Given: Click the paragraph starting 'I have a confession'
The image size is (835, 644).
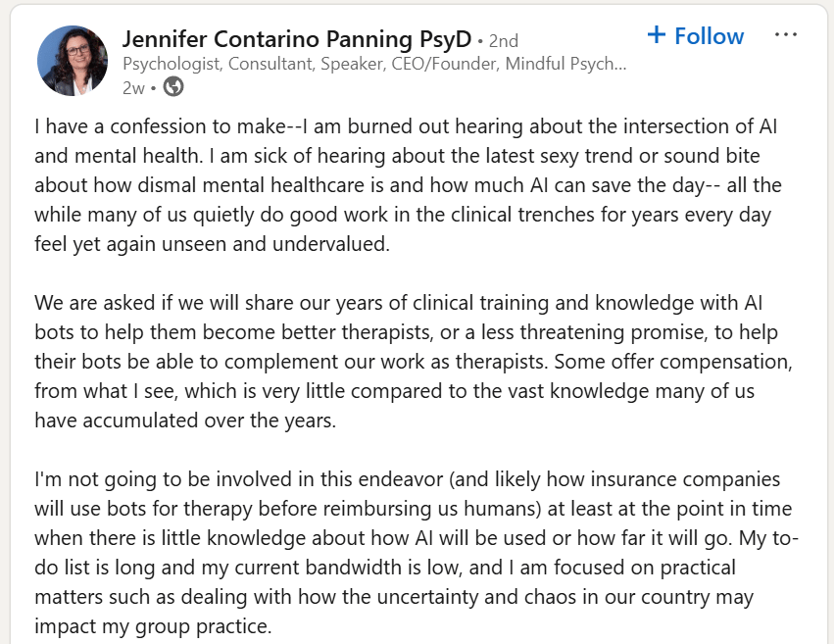Looking at the screenshot, I should [x=408, y=185].
